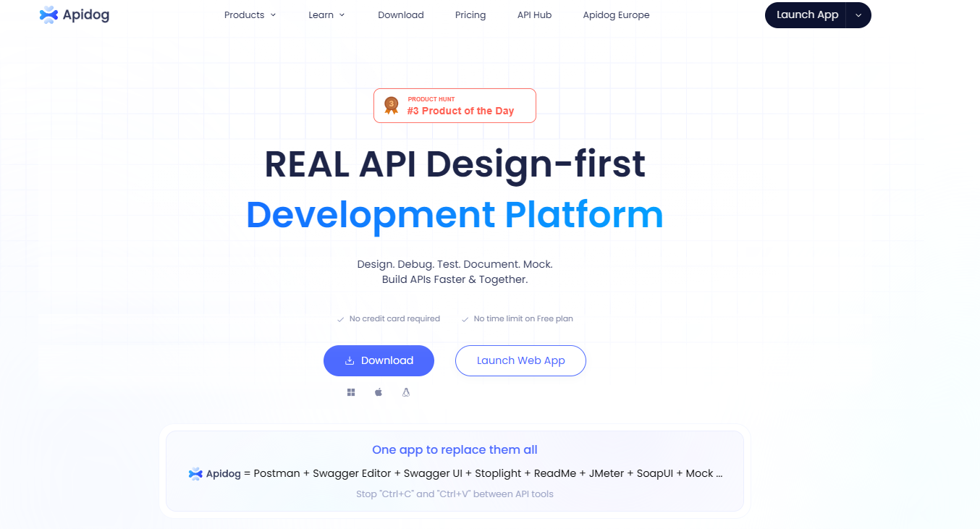Select the Windows download icon
This screenshot has height=529, width=980.
[351, 392]
